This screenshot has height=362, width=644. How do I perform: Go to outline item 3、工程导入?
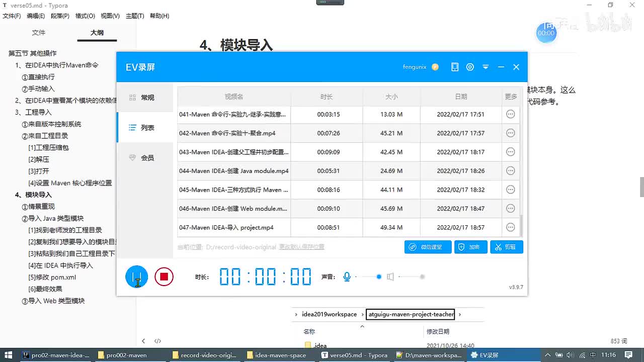[33, 112]
